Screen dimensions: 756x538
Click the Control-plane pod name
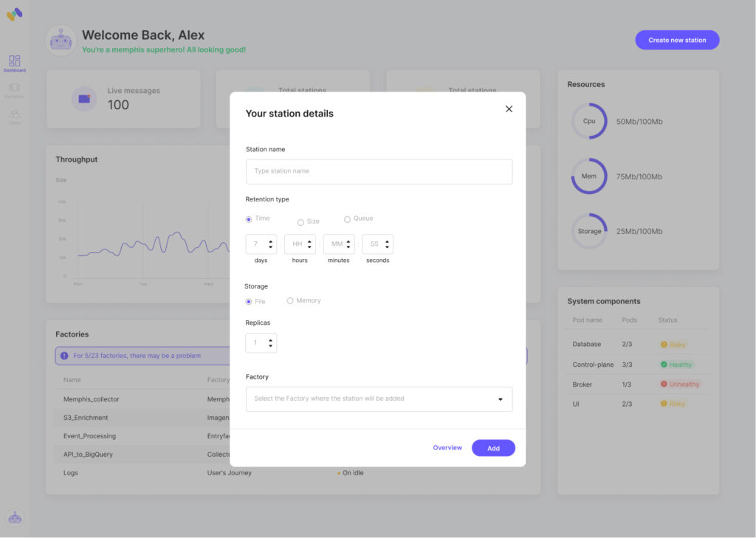coord(593,365)
